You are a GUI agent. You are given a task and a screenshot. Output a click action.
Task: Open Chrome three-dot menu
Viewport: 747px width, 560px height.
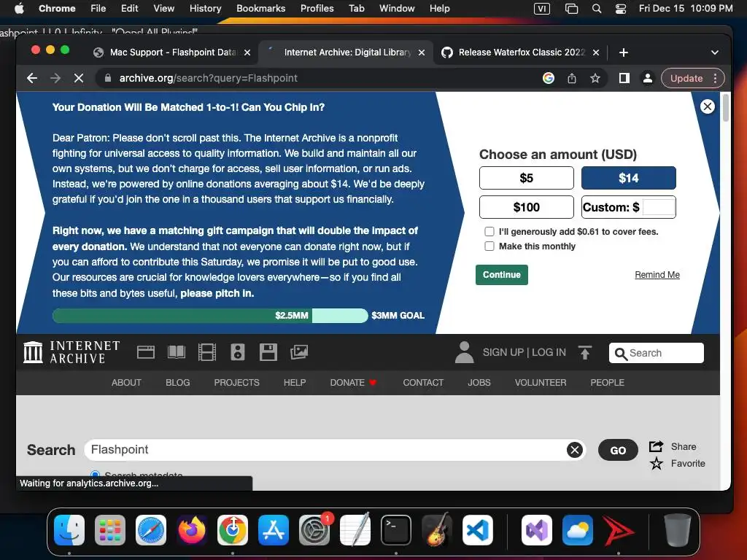point(715,78)
